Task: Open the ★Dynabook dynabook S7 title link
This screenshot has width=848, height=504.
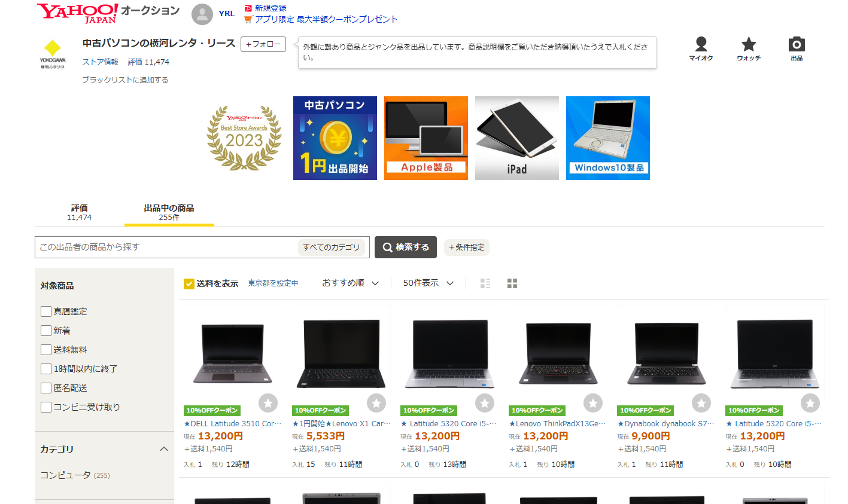Action: tap(666, 424)
